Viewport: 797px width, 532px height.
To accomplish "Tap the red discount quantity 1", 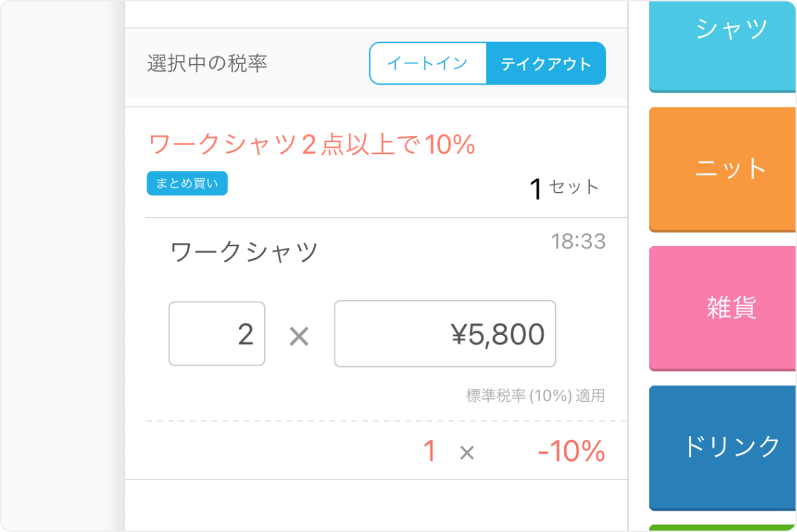I will pyautogui.click(x=429, y=451).
